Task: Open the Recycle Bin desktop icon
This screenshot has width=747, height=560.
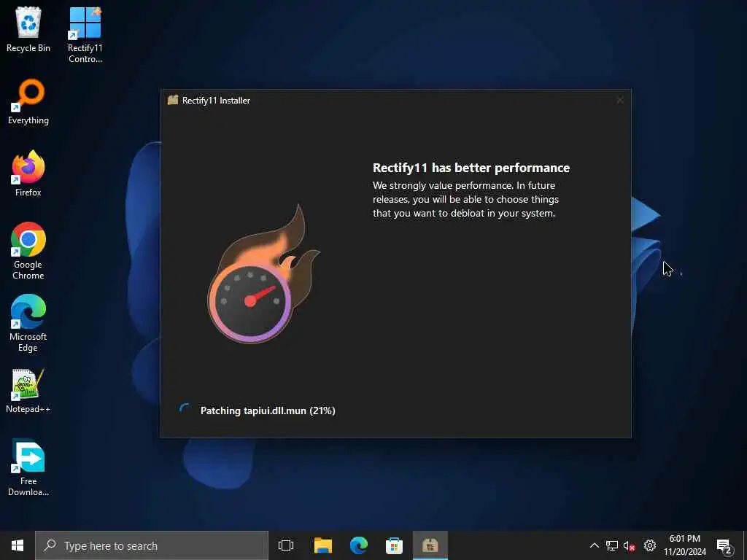Action: coord(28,28)
